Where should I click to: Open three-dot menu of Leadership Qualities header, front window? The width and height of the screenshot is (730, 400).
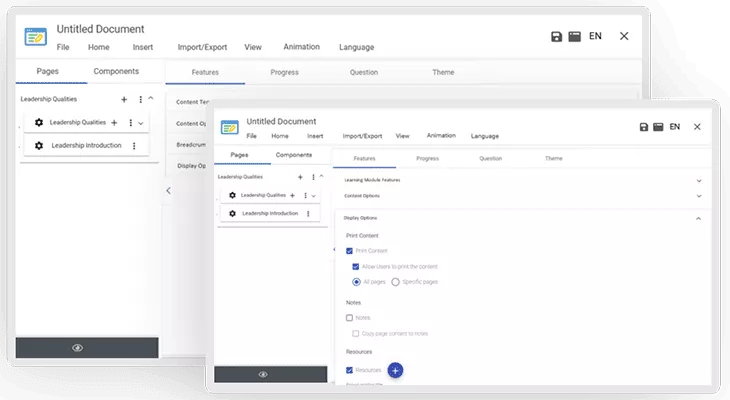(313, 177)
